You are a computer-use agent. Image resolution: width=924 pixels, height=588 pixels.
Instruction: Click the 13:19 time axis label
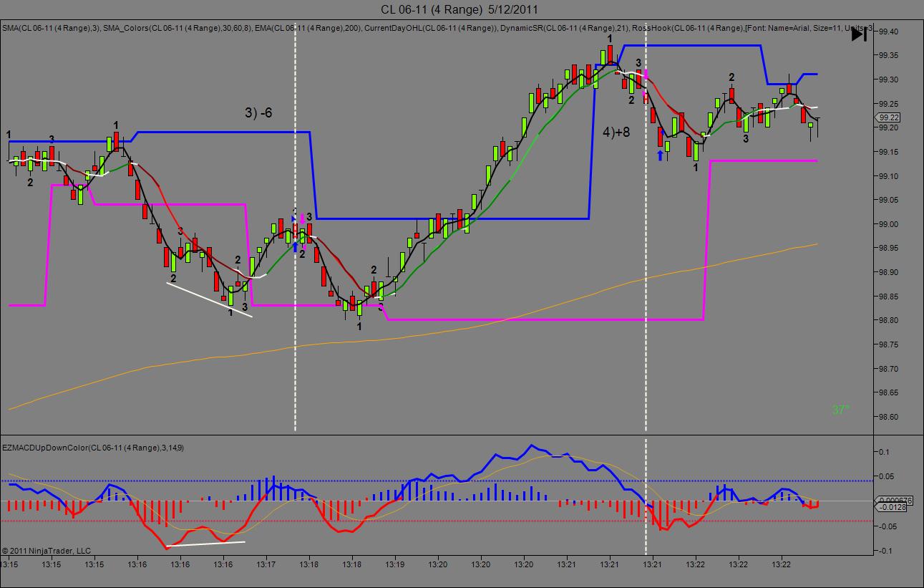395,564
